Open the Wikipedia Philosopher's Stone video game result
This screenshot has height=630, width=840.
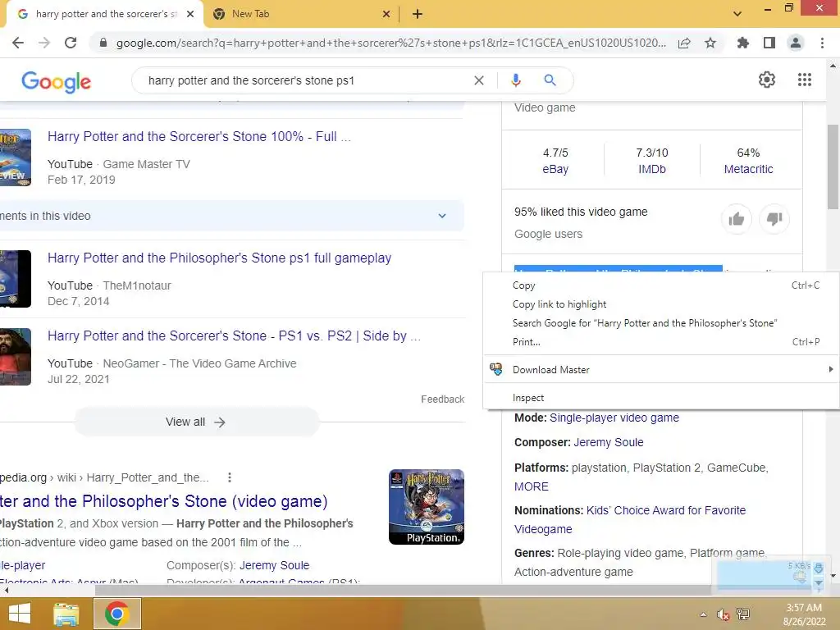click(163, 501)
